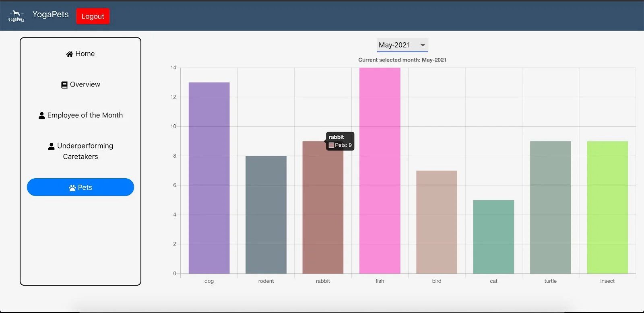Select Employee of the Month page

(x=80, y=115)
